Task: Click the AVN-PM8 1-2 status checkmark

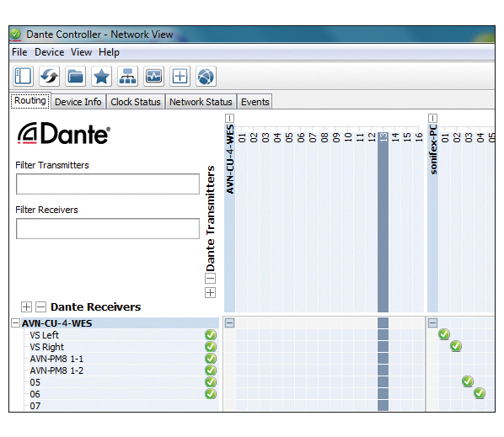Action: (211, 370)
